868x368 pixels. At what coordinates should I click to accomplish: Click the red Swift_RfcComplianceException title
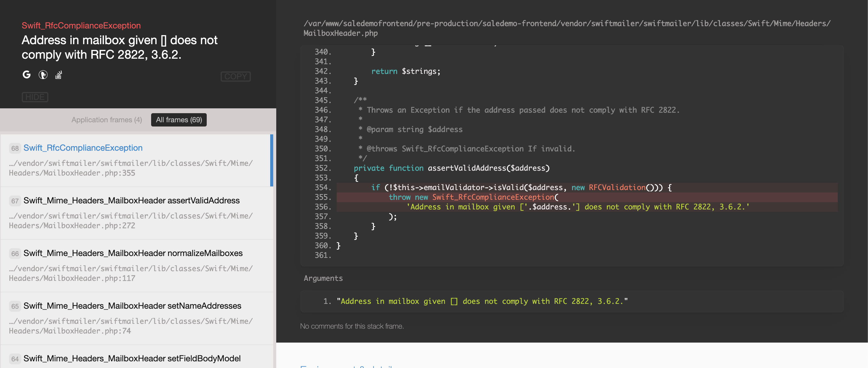click(81, 26)
